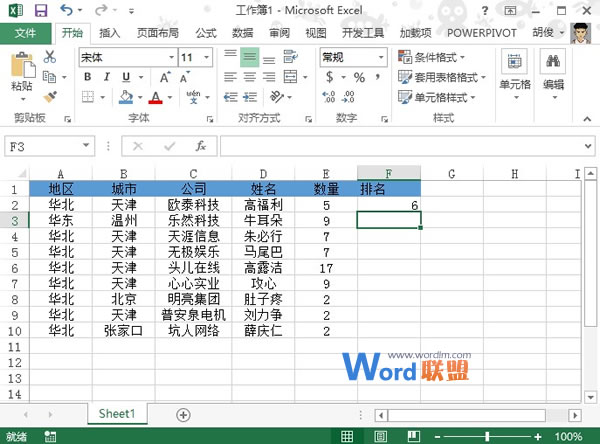Select the Format Painter brush
This screenshot has height=444, width=600.
tap(50, 97)
